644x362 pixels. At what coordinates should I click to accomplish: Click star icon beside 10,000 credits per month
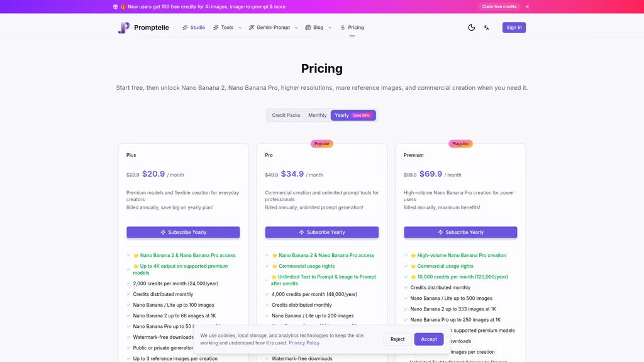(413, 277)
